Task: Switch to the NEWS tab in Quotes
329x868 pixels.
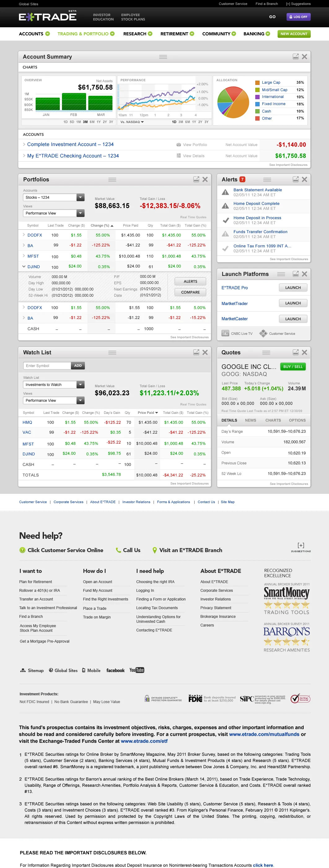Action: click(250, 420)
